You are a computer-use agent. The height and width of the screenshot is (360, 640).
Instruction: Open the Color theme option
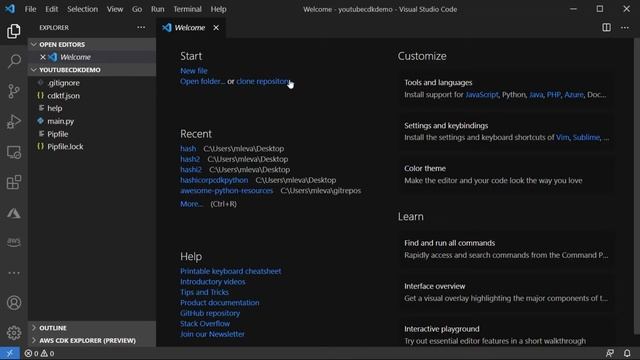(505, 174)
